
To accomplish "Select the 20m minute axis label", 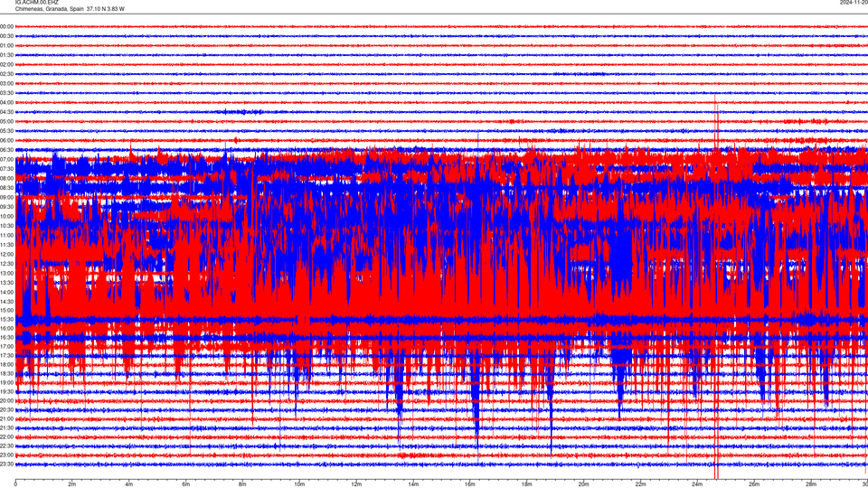I will tap(583, 484).
